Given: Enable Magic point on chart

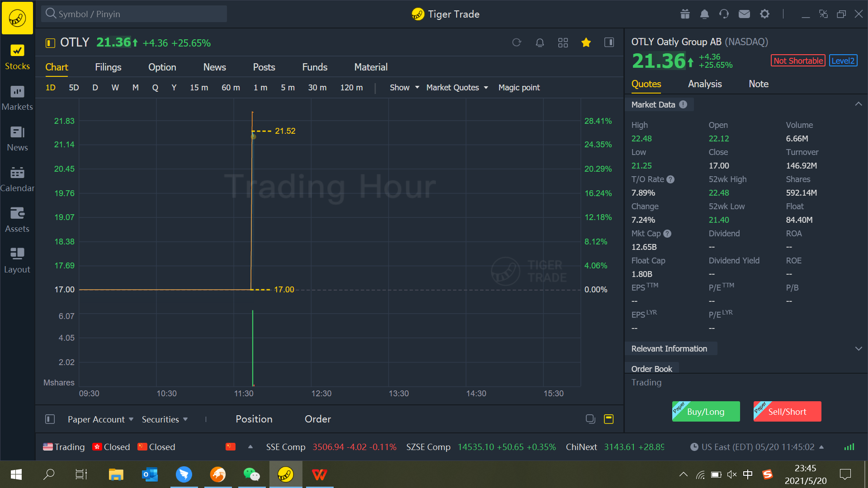Looking at the screenshot, I should tap(519, 88).
